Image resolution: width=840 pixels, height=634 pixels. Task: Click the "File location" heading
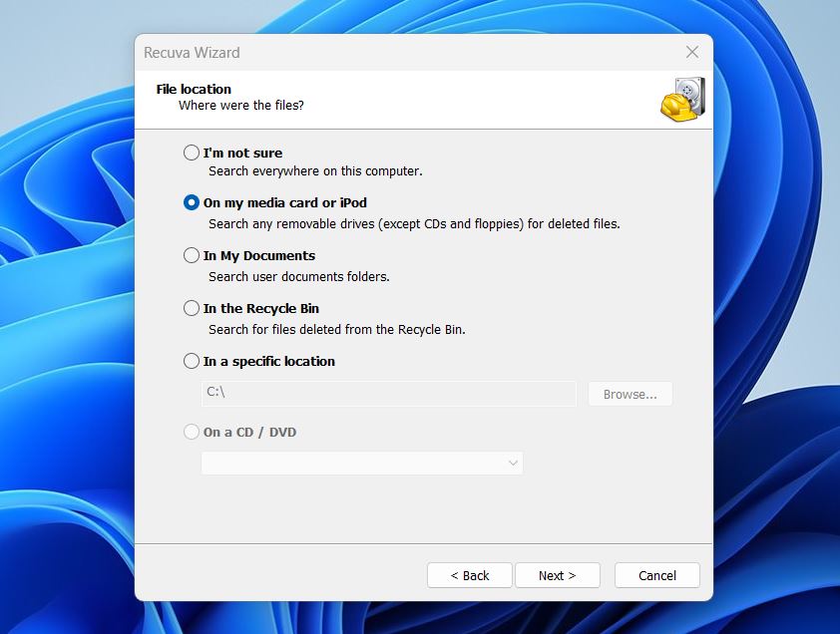click(194, 89)
